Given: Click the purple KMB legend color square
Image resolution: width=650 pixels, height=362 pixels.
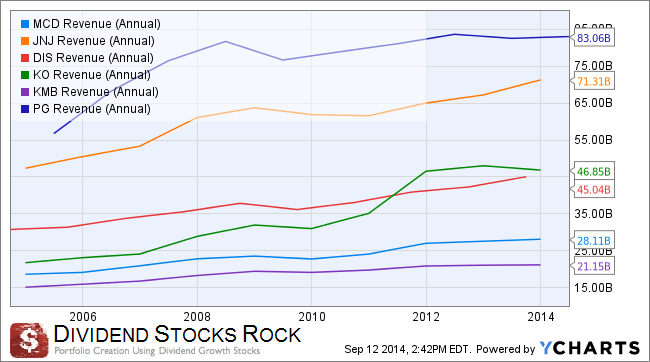Looking at the screenshot, I should [25, 92].
